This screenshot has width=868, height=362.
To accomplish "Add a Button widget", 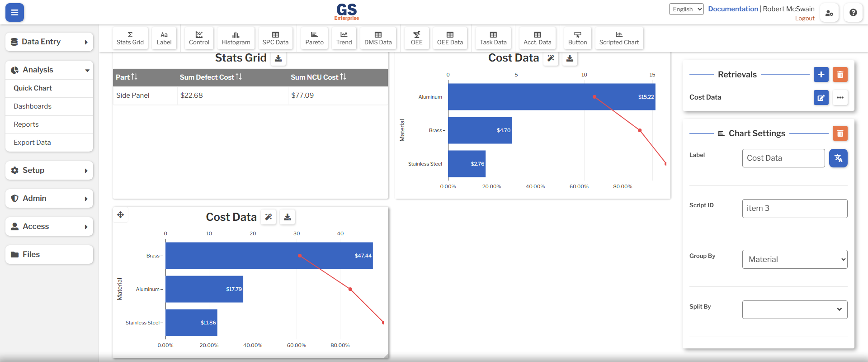I will [x=578, y=38].
